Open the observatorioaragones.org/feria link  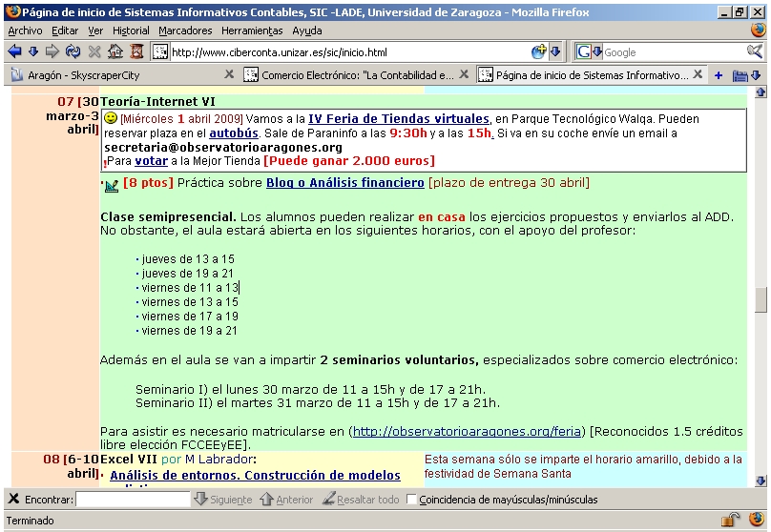point(467,431)
